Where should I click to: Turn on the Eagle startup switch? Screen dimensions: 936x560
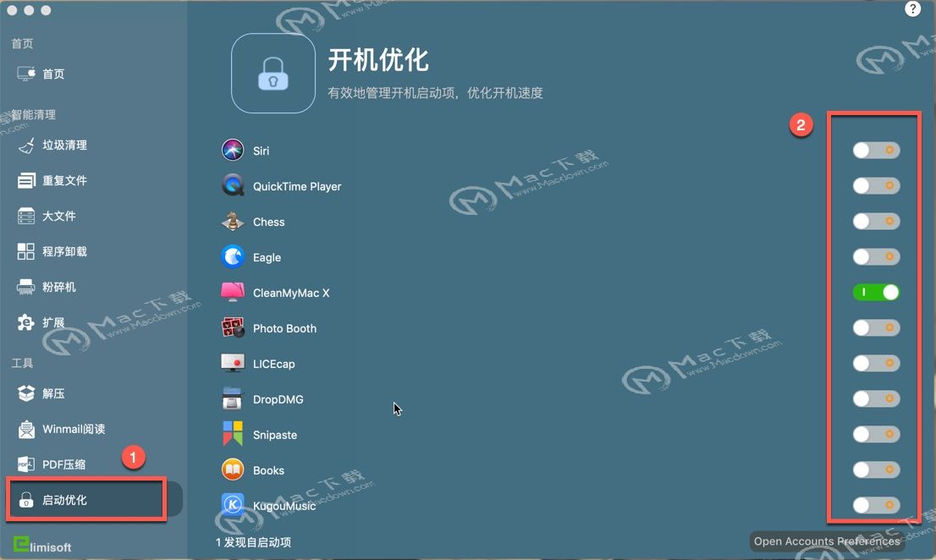(876, 257)
